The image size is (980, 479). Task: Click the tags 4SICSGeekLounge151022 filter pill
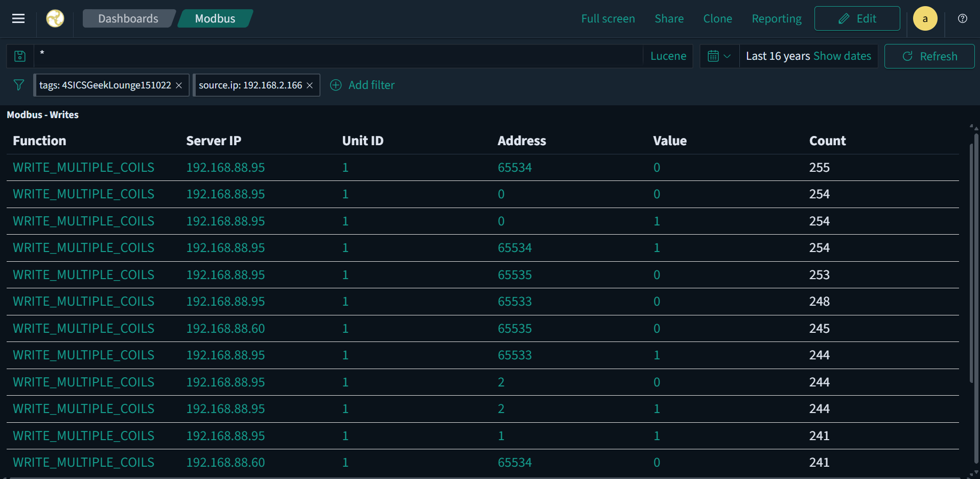(x=105, y=85)
